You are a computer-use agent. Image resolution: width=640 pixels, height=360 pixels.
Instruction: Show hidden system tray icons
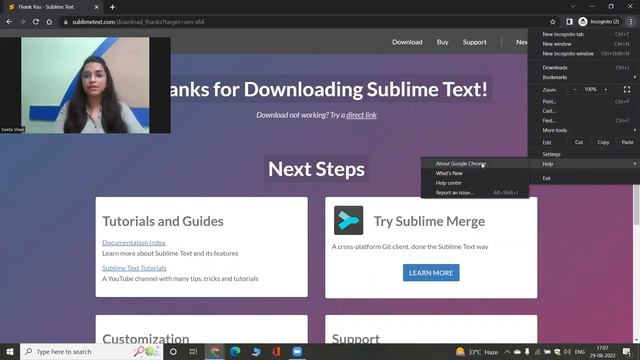coord(507,351)
